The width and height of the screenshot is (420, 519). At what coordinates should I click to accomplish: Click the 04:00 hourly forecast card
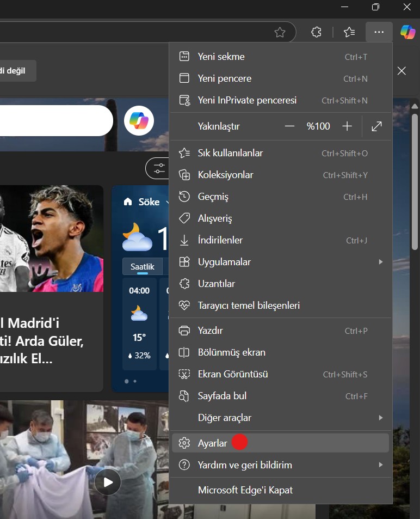coord(139,323)
